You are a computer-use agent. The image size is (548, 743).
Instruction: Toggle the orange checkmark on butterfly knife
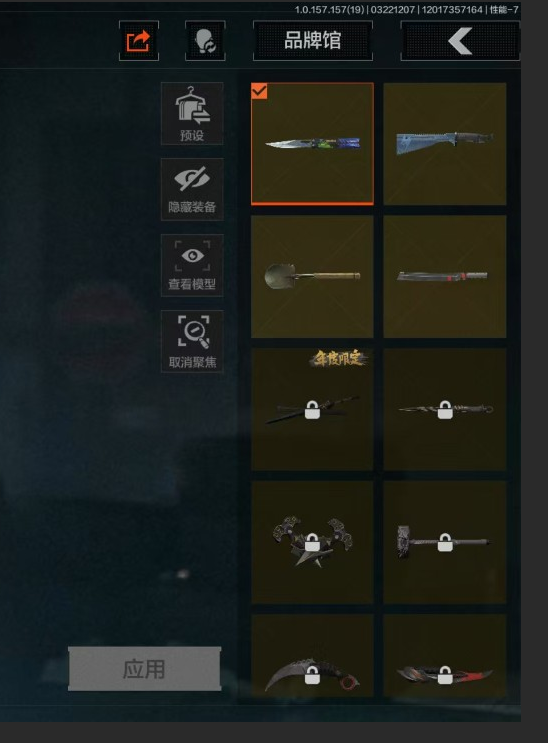(x=259, y=91)
